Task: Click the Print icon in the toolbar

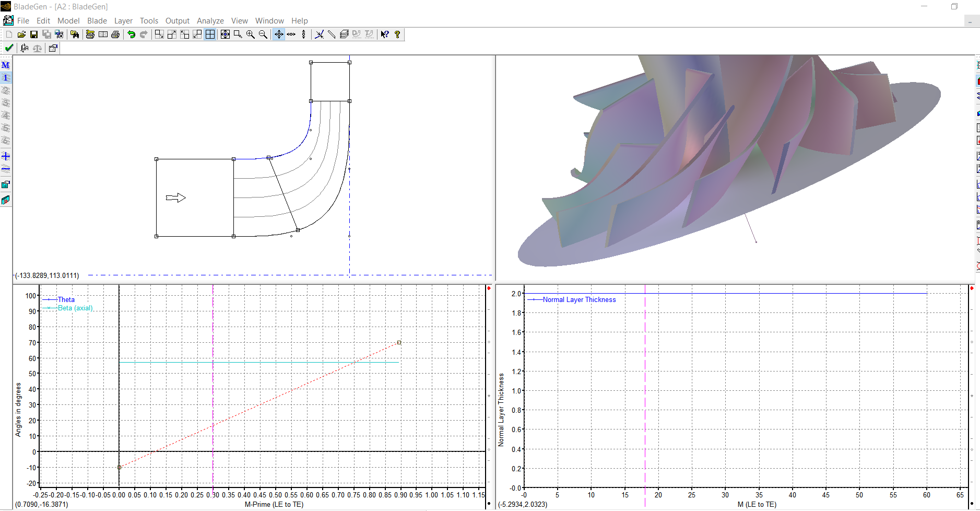Action: pos(115,34)
